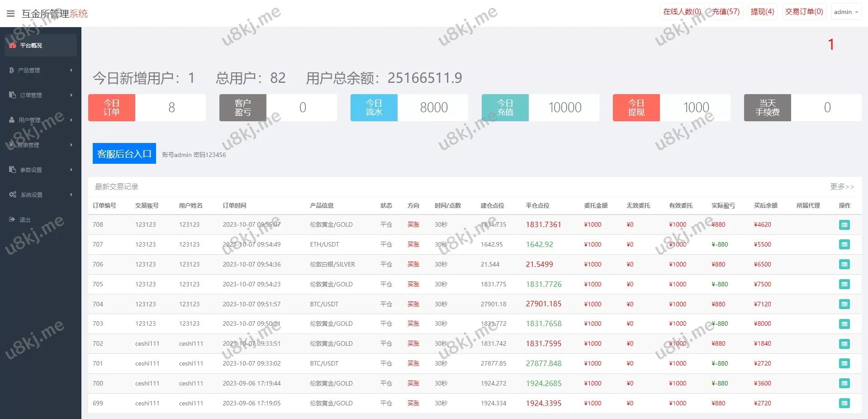Image resolution: width=868 pixels, height=419 pixels.
Task: Click the action icon for order 702
Action: [844, 344]
